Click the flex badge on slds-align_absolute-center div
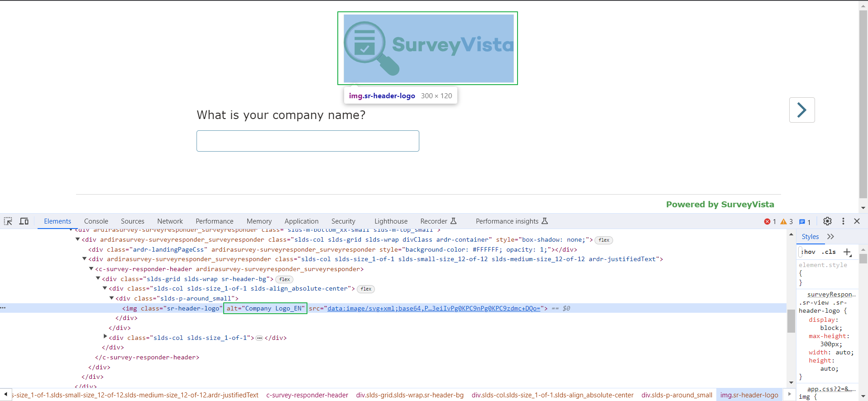The image size is (868, 401). [x=366, y=289]
